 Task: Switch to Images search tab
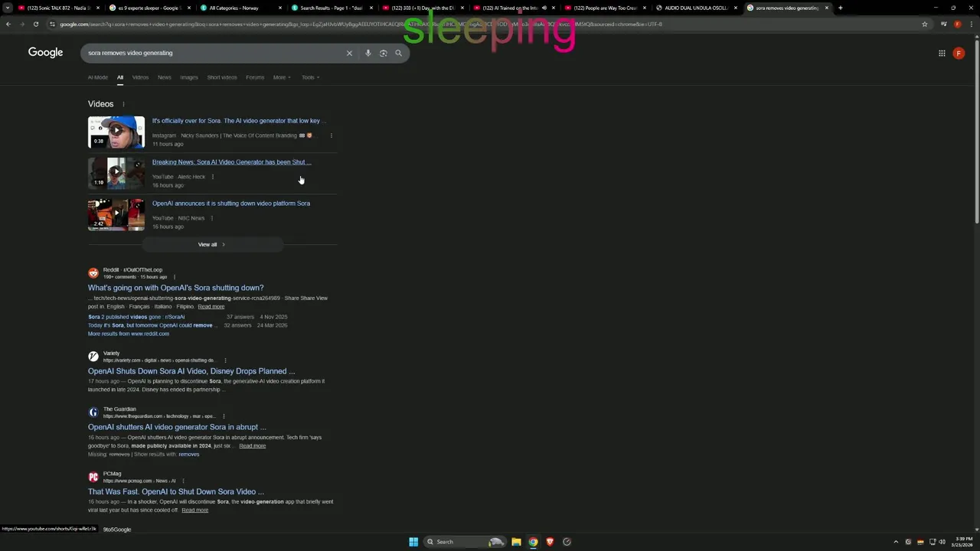(x=189, y=77)
